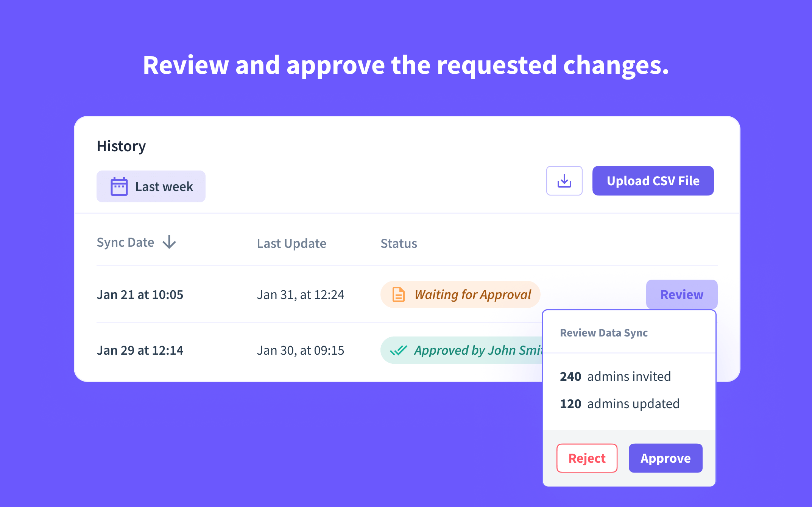Click the download icon next to Upload CSV File
Screen dimensions: 812x507
pyautogui.click(x=564, y=181)
